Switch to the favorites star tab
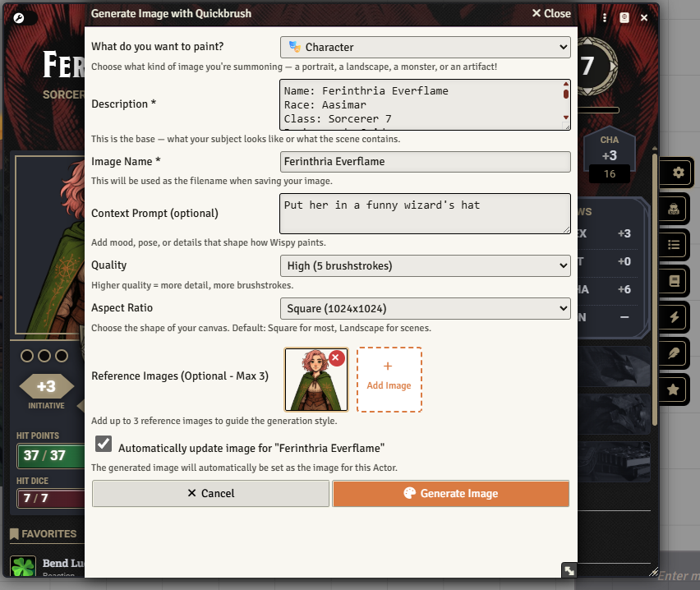 tap(674, 389)
